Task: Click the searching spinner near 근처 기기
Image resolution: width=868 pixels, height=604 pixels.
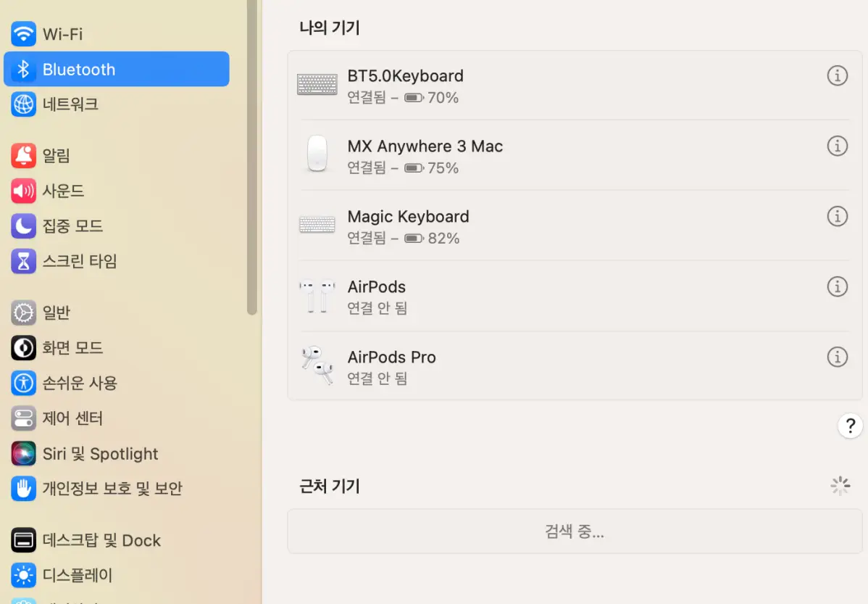Action: point(840,486)
